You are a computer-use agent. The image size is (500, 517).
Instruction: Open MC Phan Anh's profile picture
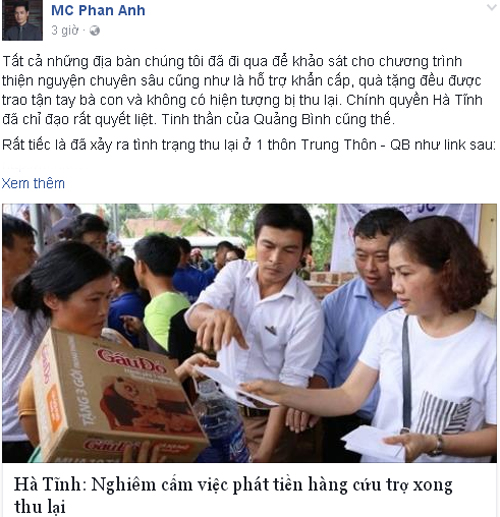(22, 20)
